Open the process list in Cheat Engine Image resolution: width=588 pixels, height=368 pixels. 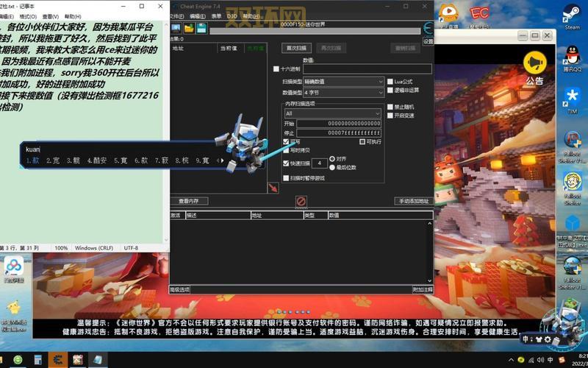click(x=176, y=28)
